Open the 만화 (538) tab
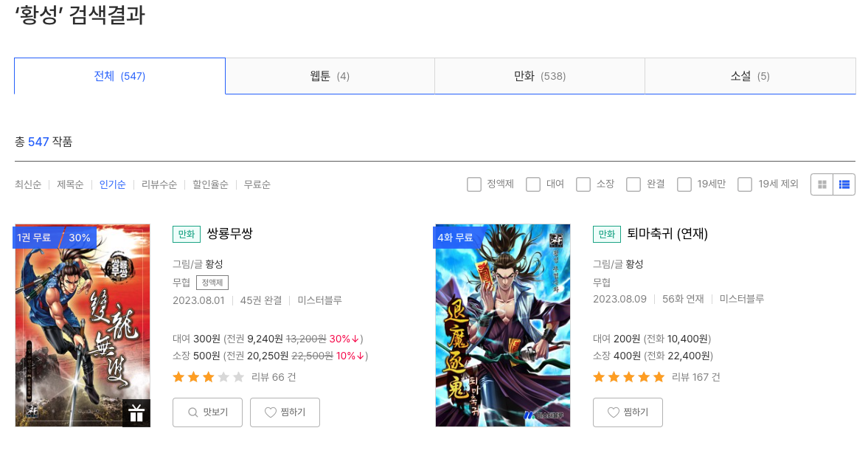The height and width of the screenshot is (456, 868). 540,76
